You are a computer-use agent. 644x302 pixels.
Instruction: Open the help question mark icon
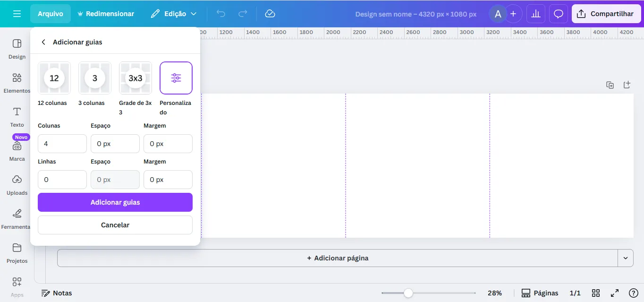pos(634,293)
